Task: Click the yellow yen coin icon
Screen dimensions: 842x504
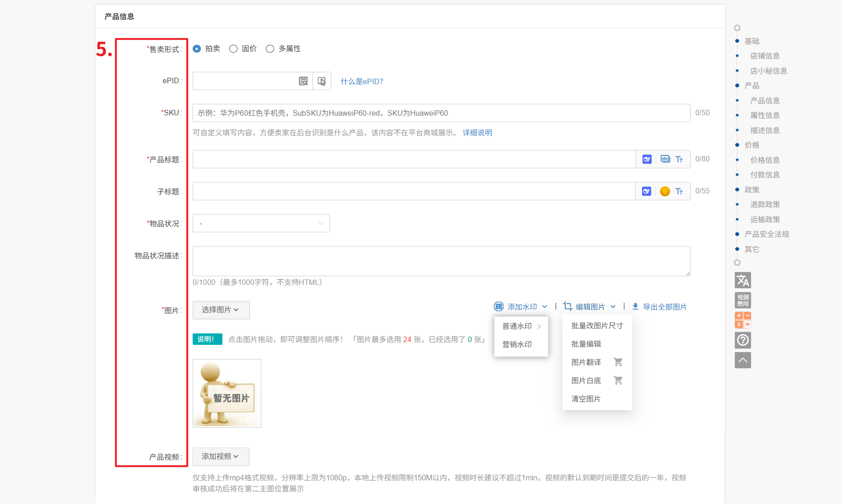Action: (665, 191)
